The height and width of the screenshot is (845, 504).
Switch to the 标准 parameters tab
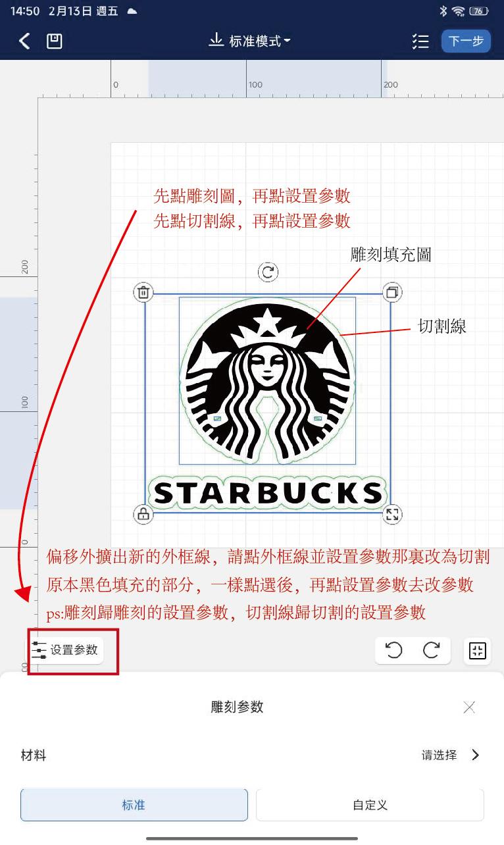point(134,805)
